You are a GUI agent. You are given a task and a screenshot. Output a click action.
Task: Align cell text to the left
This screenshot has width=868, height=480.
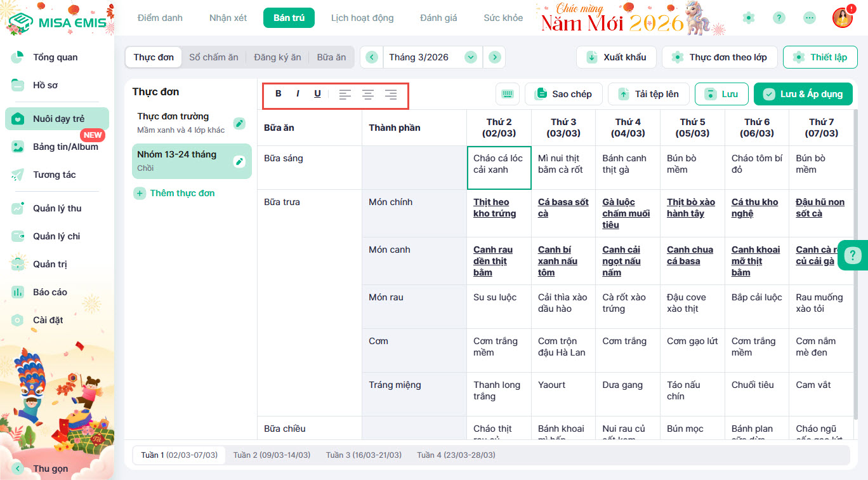tap(345, 95)
